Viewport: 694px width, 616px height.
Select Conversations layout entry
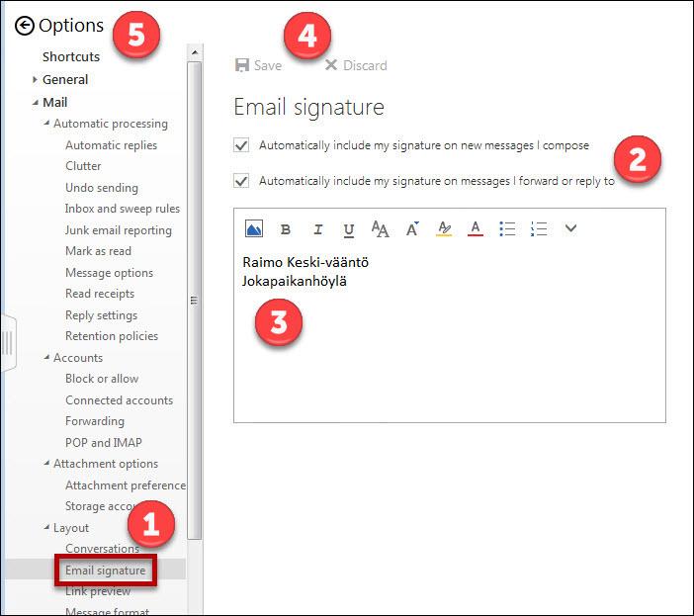102,549
